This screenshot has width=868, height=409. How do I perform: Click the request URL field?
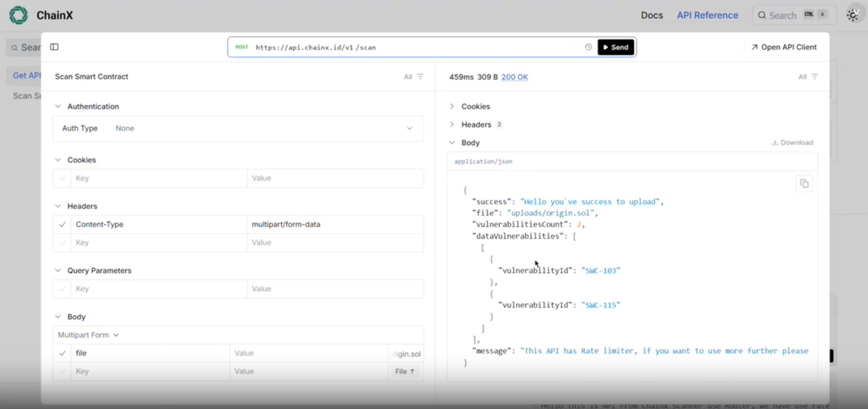(418, 47)
